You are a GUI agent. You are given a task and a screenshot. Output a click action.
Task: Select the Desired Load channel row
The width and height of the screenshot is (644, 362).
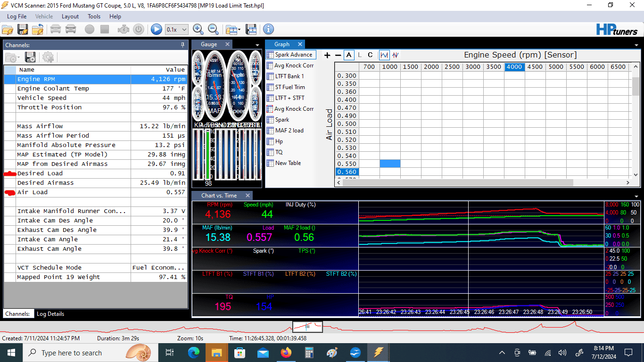96,173
